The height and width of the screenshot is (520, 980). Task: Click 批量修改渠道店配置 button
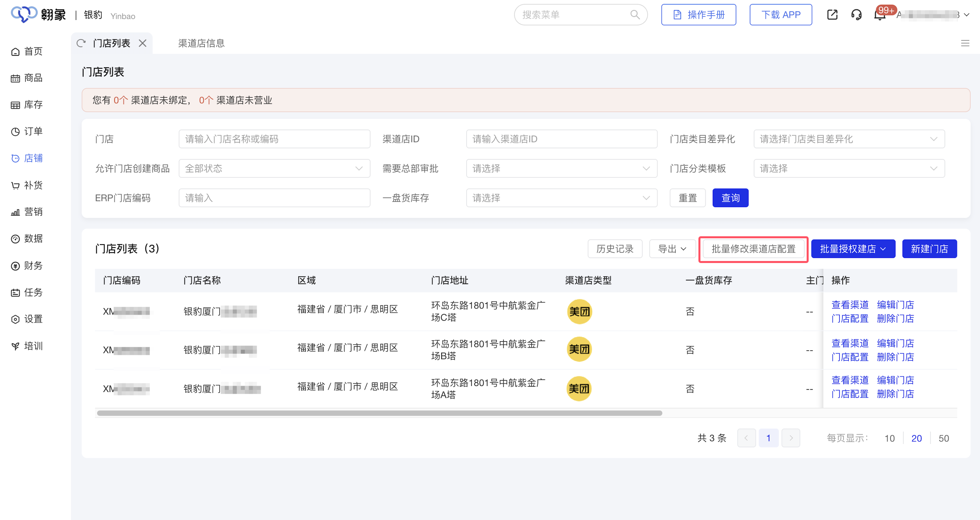753,249
